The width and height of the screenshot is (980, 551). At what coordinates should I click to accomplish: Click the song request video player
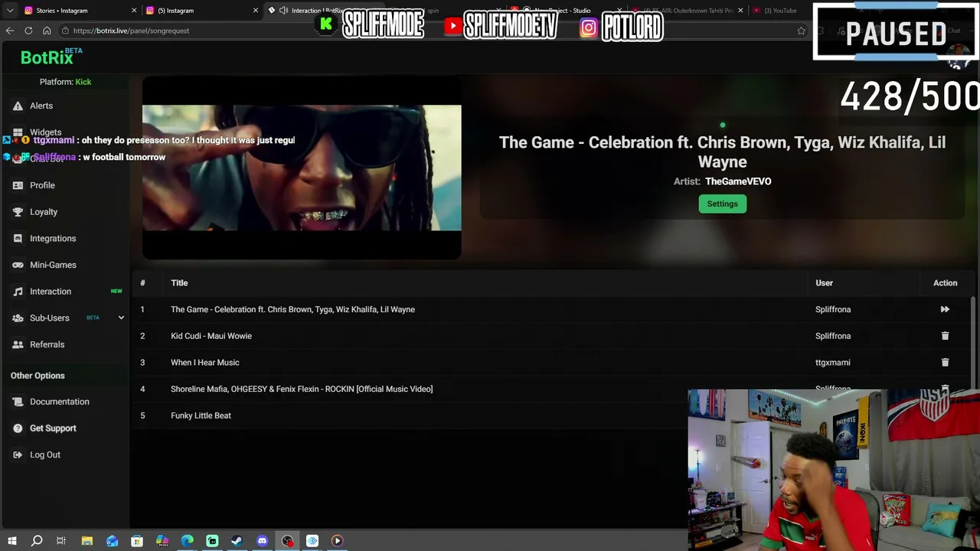click(x=302, y=168)
